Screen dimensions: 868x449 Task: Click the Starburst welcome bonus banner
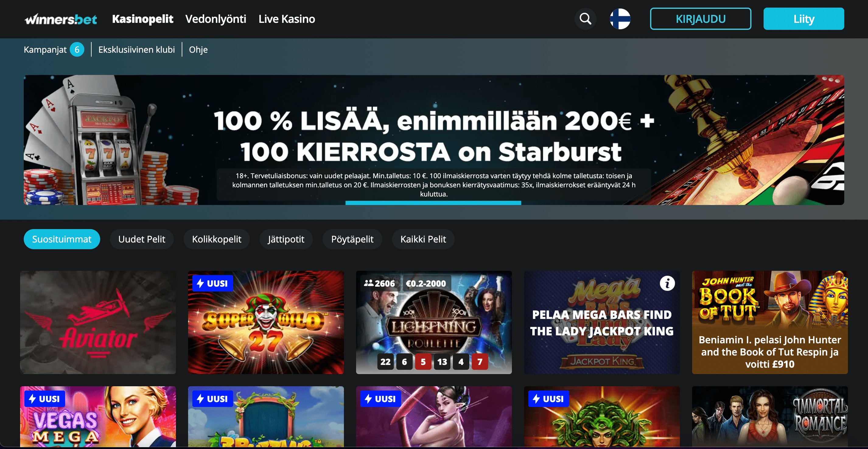pos(434,140)
